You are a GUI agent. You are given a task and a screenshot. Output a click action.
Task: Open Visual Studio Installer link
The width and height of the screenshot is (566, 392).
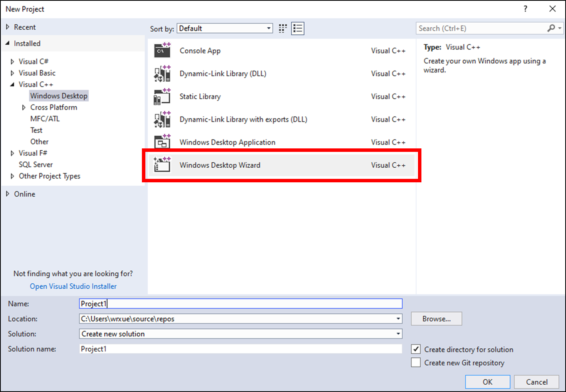click(x=73, y=286)
